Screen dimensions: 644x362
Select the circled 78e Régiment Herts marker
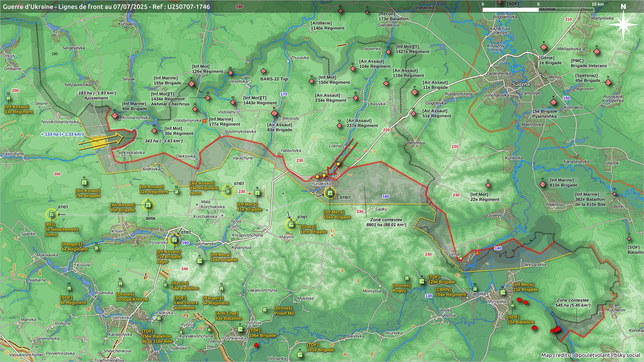click(x=228, y=191)
